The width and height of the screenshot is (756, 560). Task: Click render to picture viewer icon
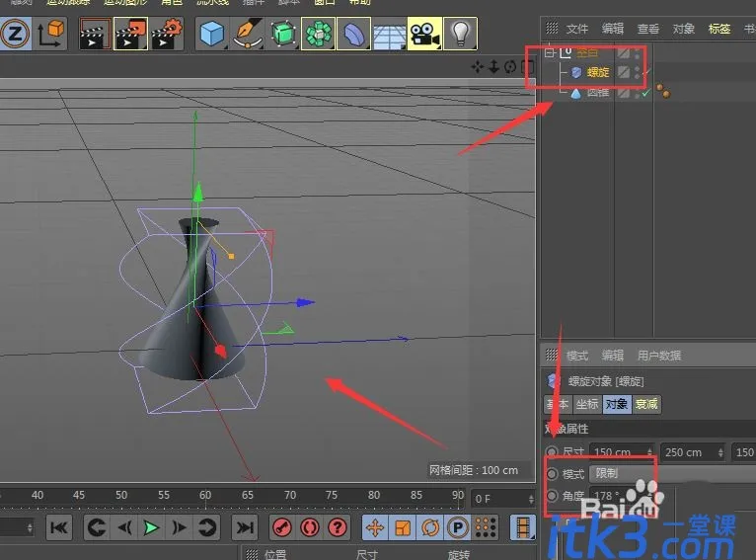[x=130, y=34]
